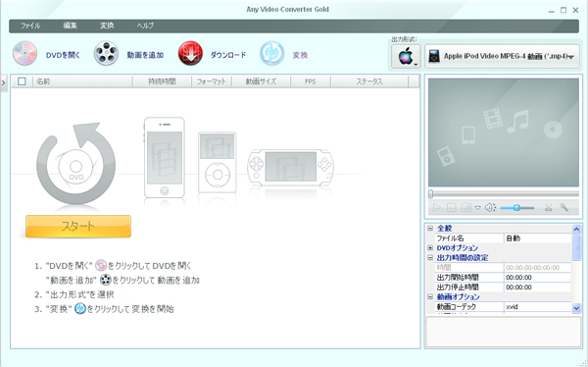Expand the left side panel arrow
The width and height of the screenshot is (588, 367).
[x=4, y=83]
